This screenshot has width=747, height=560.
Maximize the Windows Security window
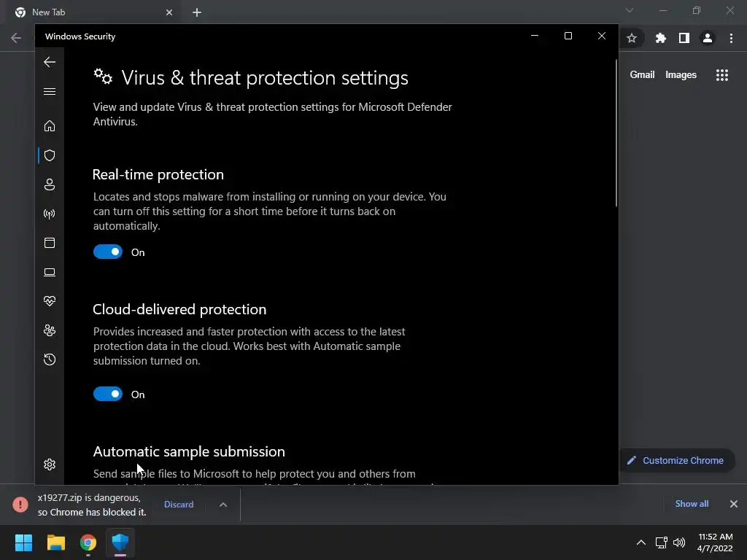pyautogui.click(x=568, y=36)
